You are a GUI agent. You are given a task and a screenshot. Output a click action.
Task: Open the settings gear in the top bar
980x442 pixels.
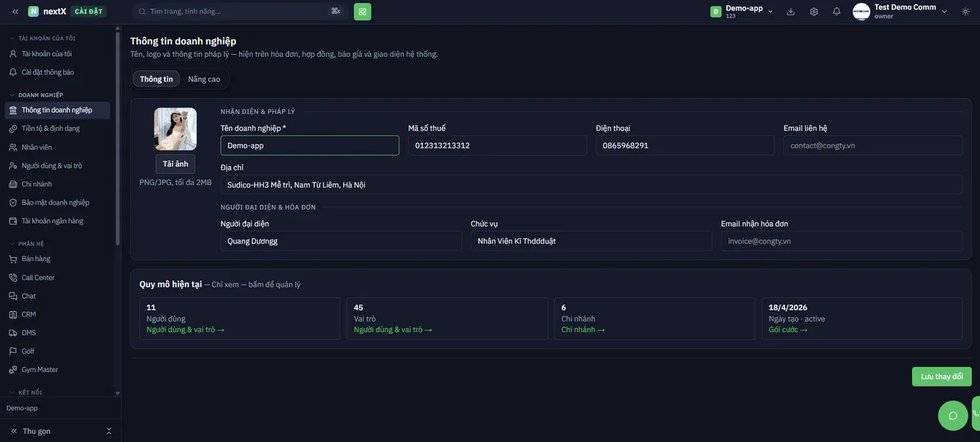click(814, 11)
